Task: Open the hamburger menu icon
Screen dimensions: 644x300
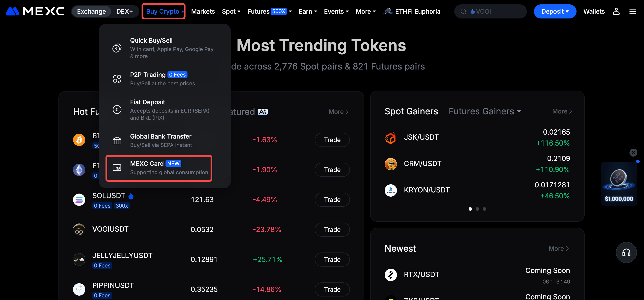Action: (632, 11)
